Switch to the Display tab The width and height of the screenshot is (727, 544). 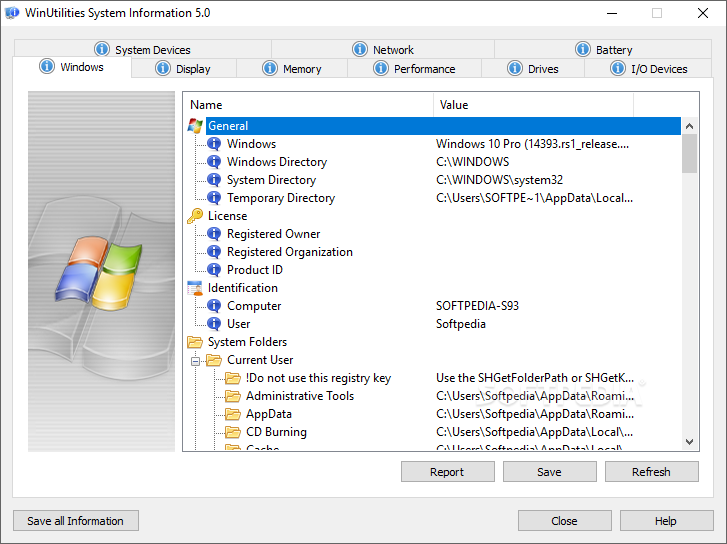[184, 69]
